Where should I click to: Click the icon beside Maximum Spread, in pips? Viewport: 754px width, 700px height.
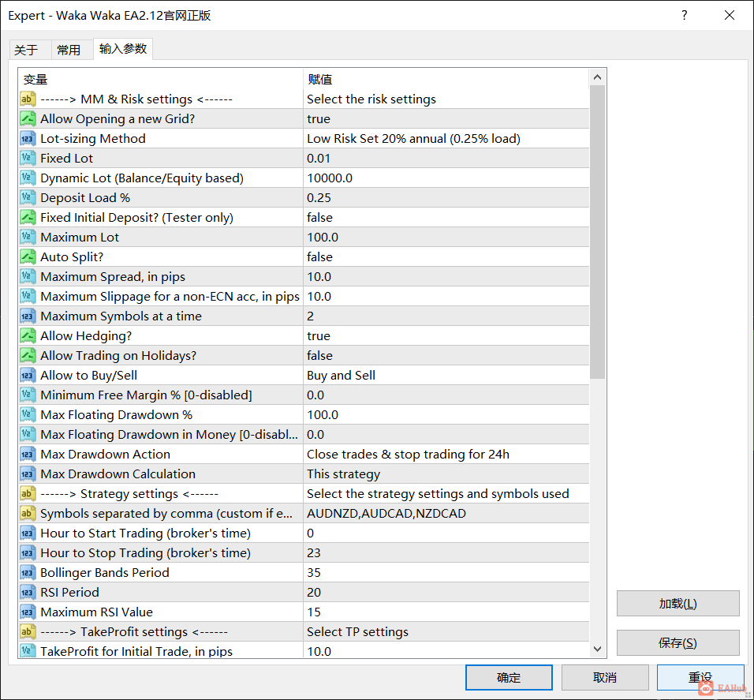[28, 277]
